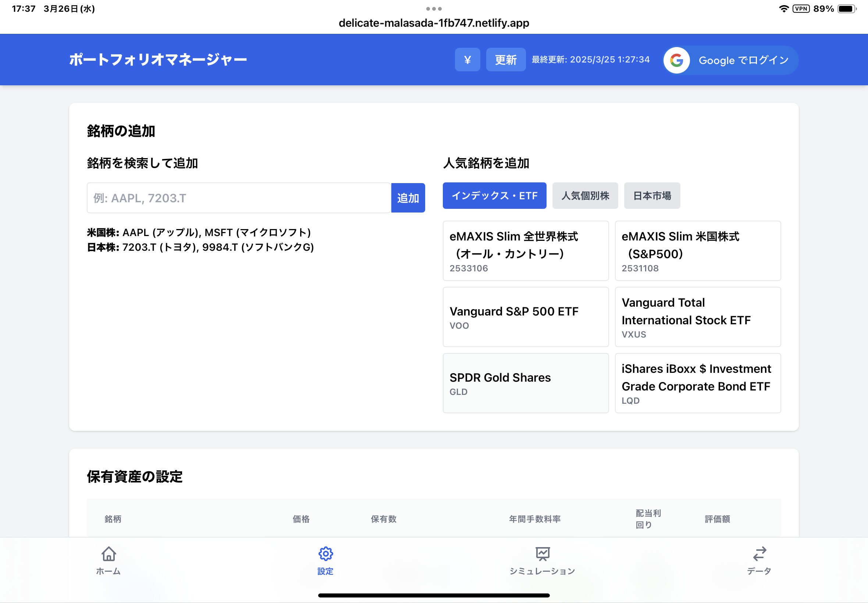
Task: Click the 最終更新 timestamp text
Action: point(591,60)
